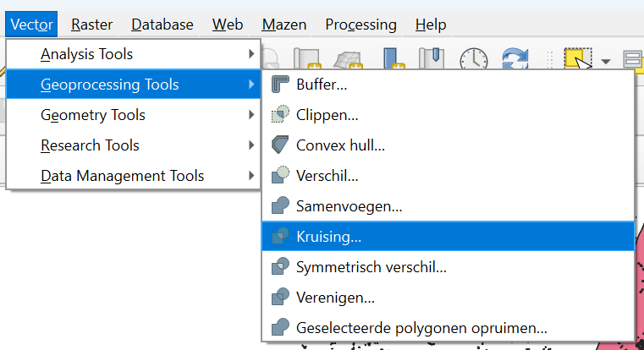Viewport: 644px width, 350px height.
Task: Click the Clippen tool icon
Action: 280,115
